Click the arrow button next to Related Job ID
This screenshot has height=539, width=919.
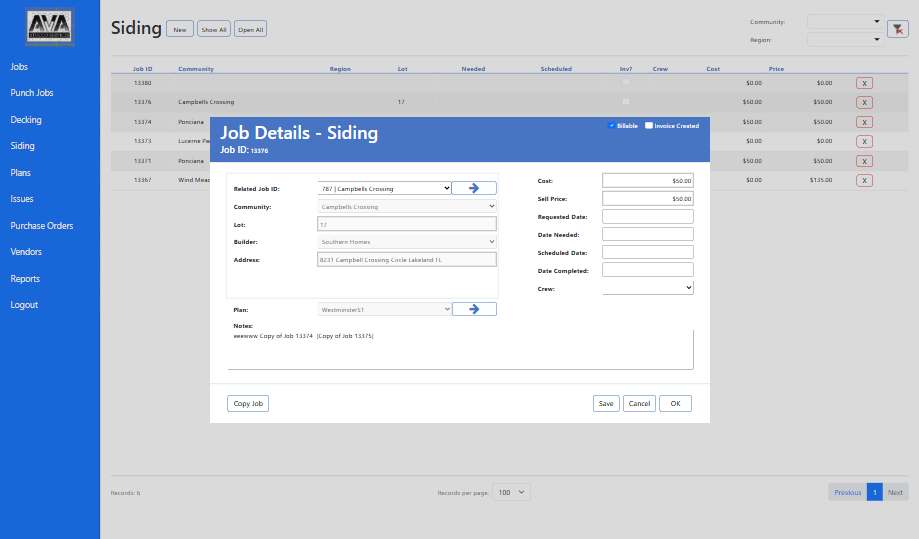[474, 188]
